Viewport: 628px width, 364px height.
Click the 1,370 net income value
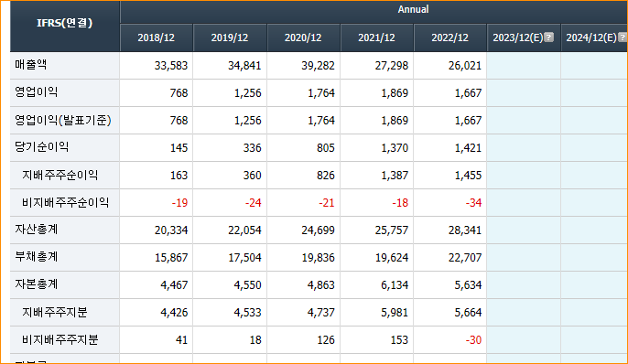click(395, 148)
